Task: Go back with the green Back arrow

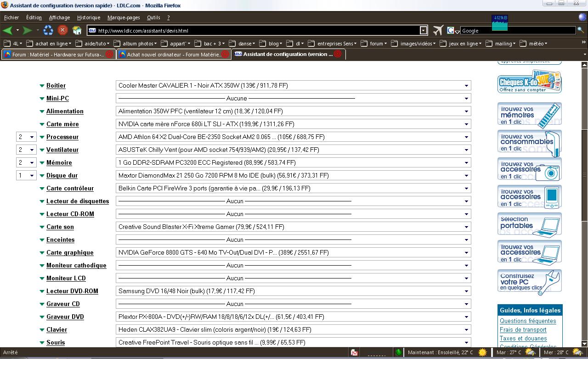Action: tap(7, 31)
